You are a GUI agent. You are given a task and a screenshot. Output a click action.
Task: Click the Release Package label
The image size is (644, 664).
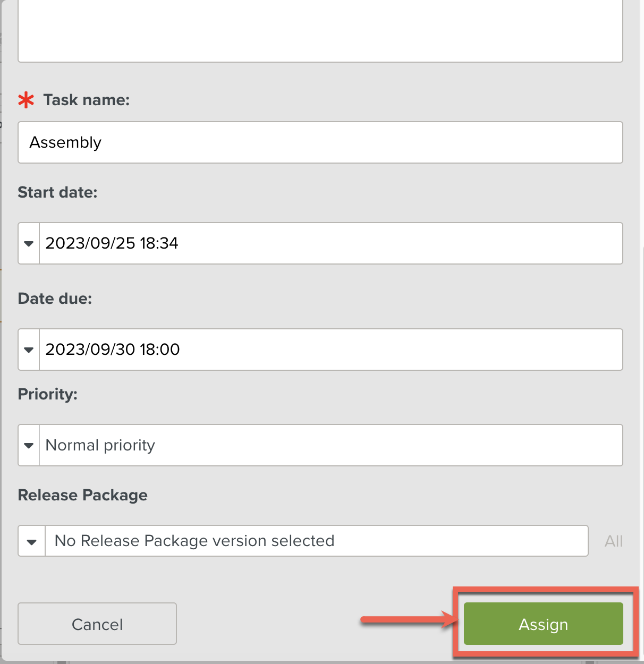click(x=83, y=495)
